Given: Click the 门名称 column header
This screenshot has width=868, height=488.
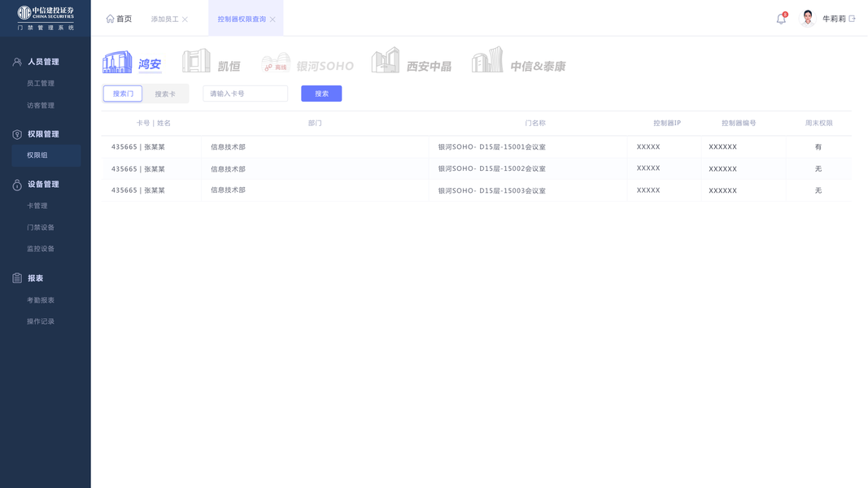Looking at the screenshot, I should pos(535,124).
